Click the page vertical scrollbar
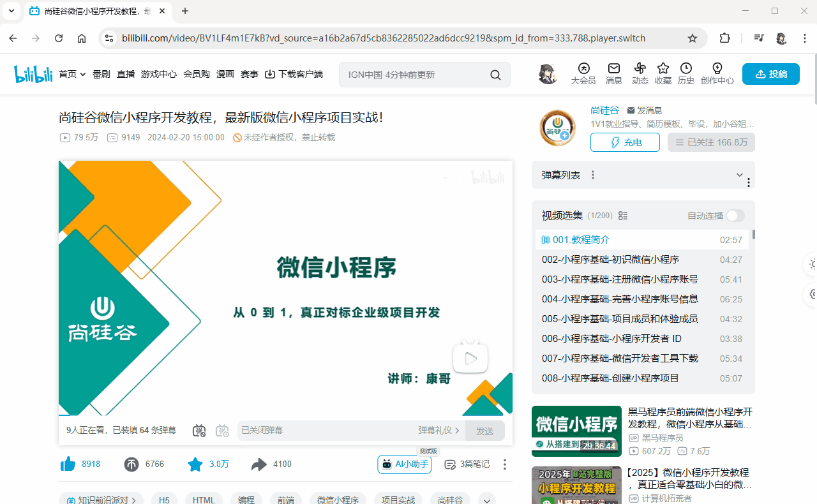817x504 pixels. coord(814,80)
